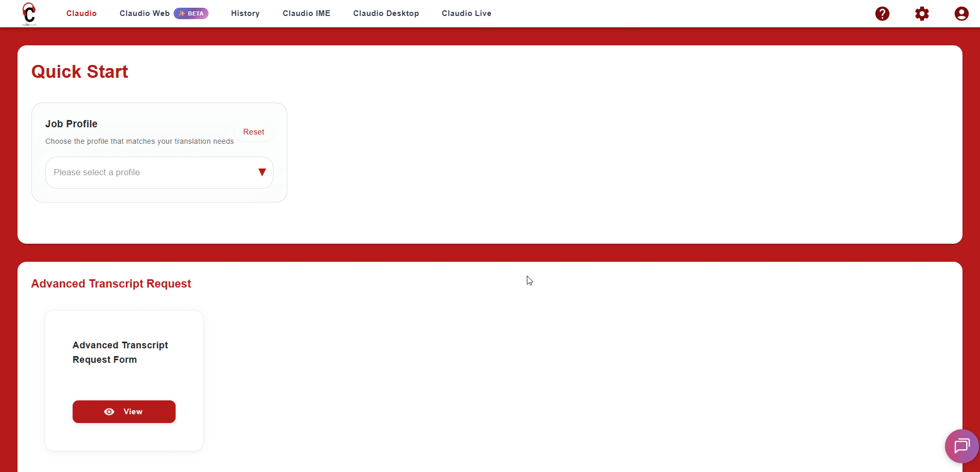Open Claudio Desktop
The image size is (980, 472).
pos(386,13)
